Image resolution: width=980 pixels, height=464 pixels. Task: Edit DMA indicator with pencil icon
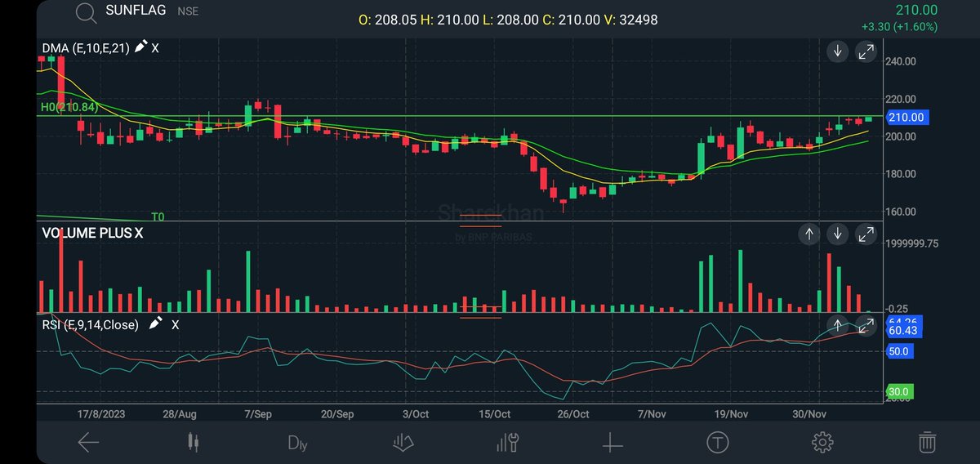(141, 47)
